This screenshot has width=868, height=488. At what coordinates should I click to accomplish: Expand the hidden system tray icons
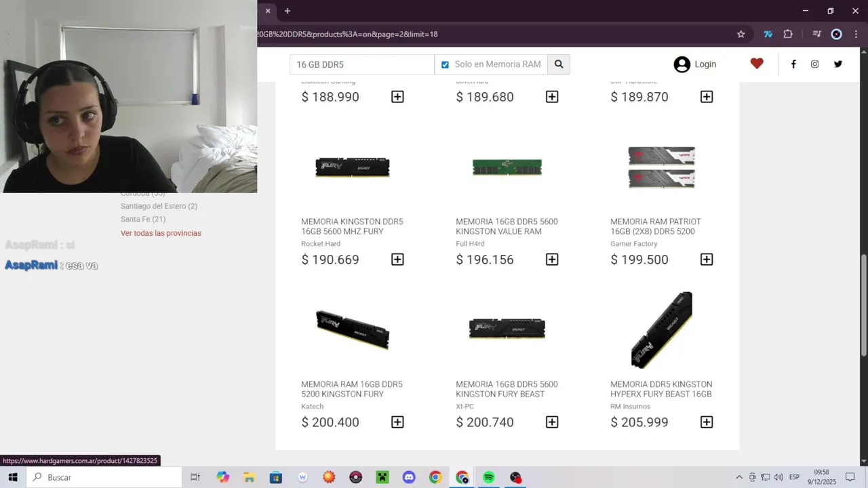coord(739,477)
